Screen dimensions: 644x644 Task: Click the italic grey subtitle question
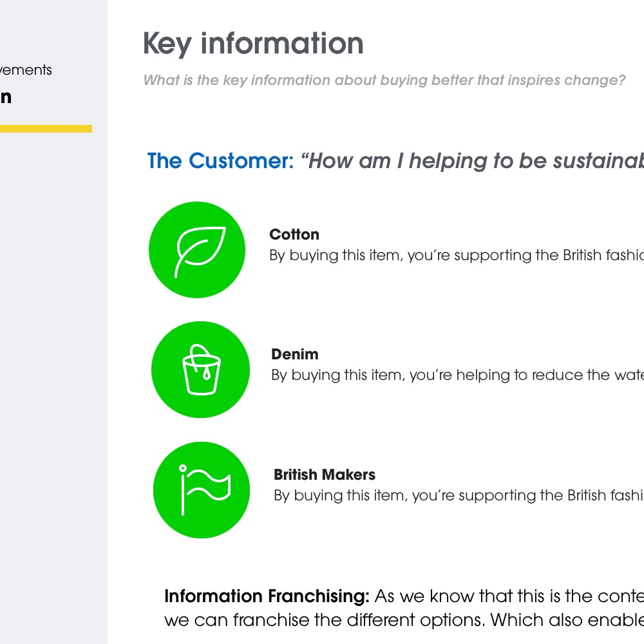(384, 80)
